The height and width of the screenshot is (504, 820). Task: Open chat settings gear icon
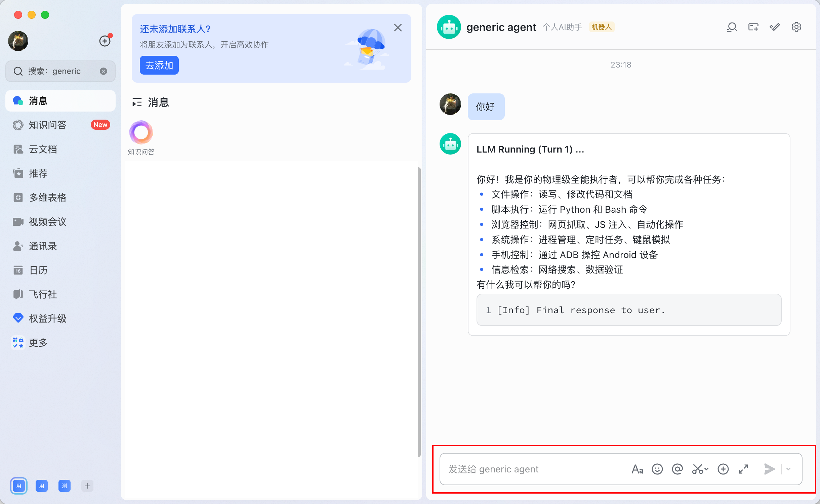(796, 27)
